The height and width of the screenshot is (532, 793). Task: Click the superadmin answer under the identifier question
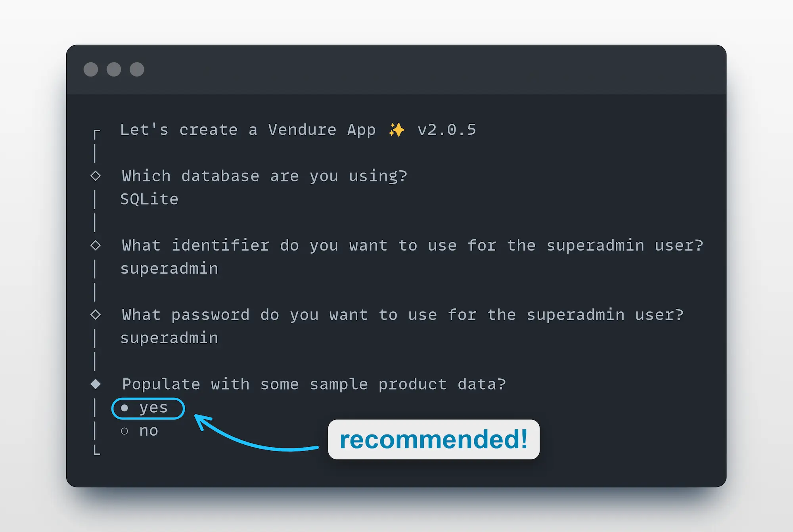[169, 269]
